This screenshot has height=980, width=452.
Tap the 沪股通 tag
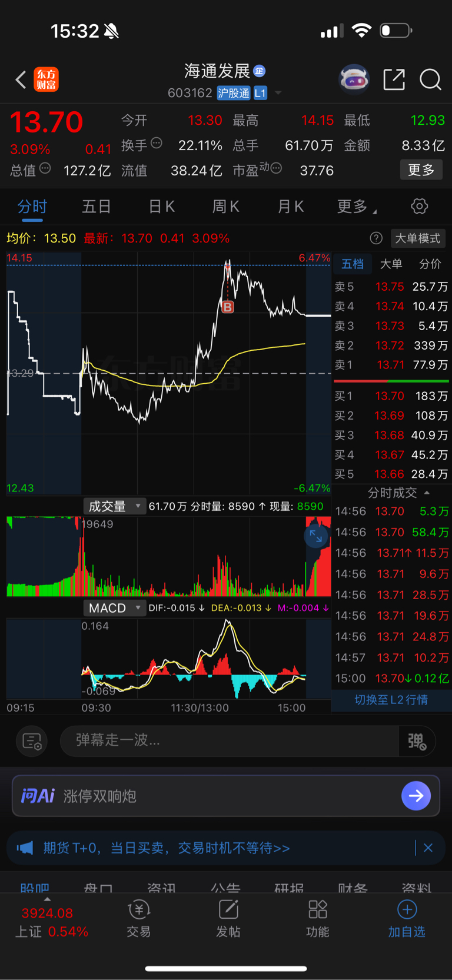point(234,93)
